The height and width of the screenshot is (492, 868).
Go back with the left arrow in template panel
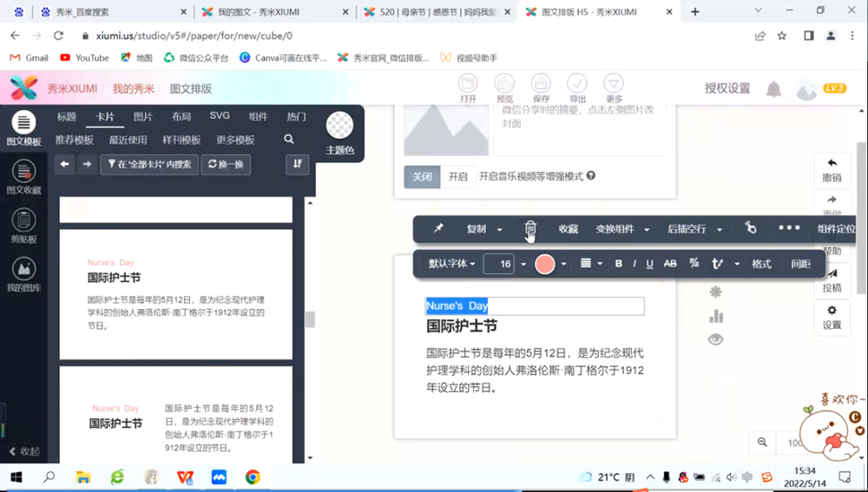pos(65,164)
